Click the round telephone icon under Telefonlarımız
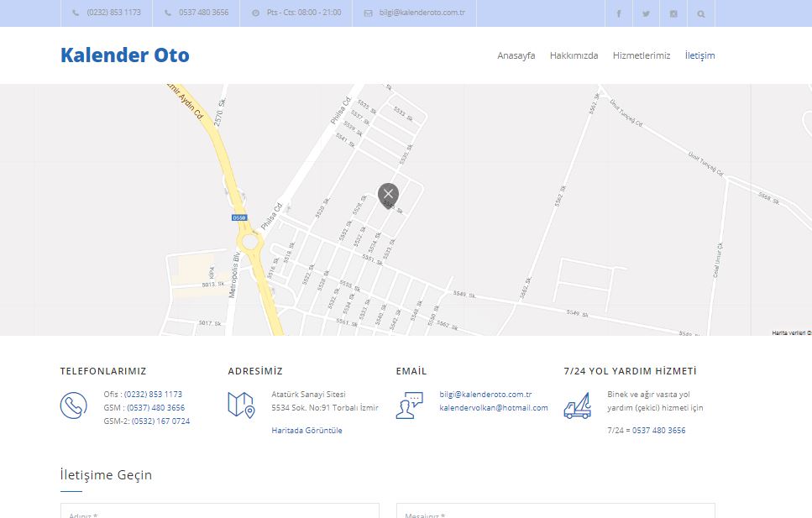 tap(74, 406)
